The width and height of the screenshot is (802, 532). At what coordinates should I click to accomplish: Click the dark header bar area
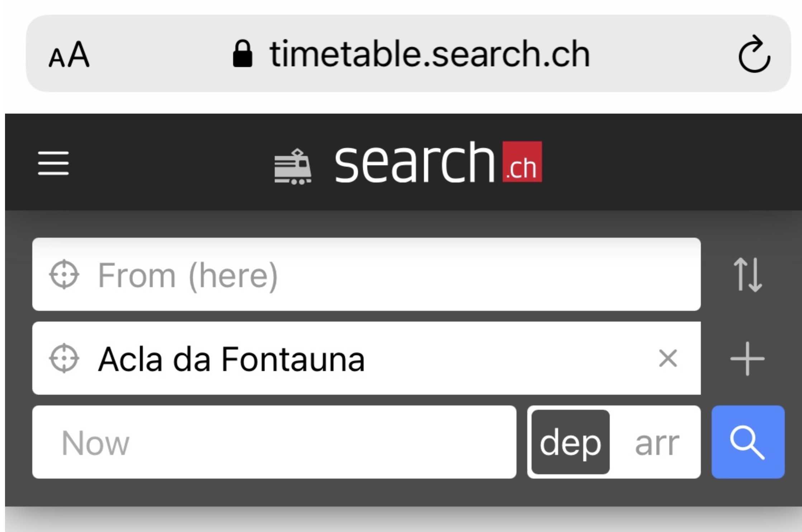point(404,162)
